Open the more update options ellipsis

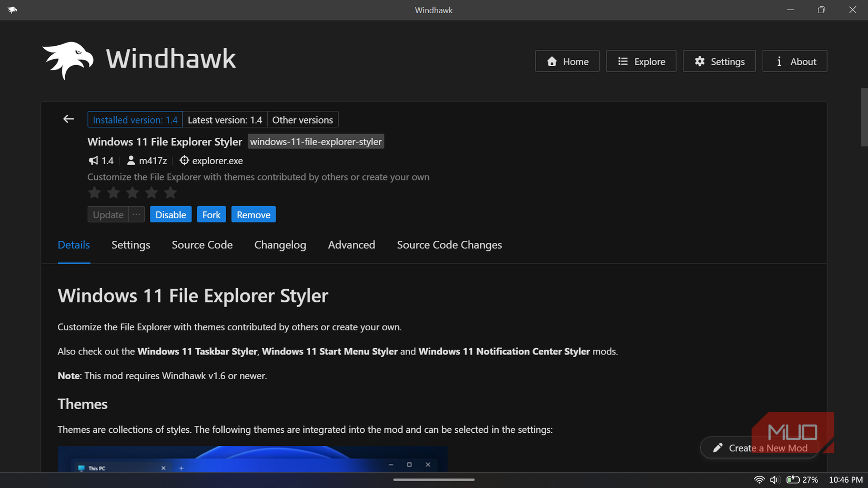coord(136,215)
